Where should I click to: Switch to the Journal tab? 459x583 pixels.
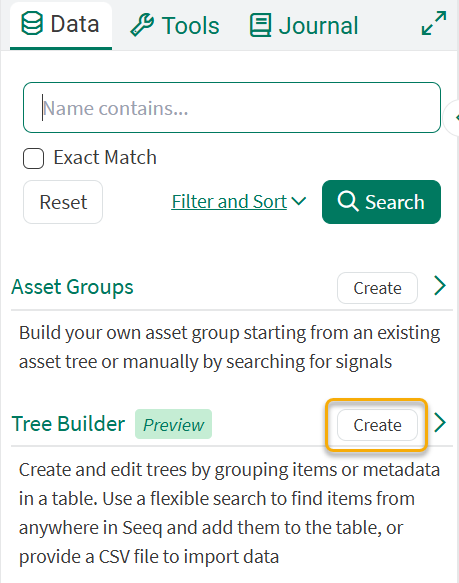[x=304, y=25]
